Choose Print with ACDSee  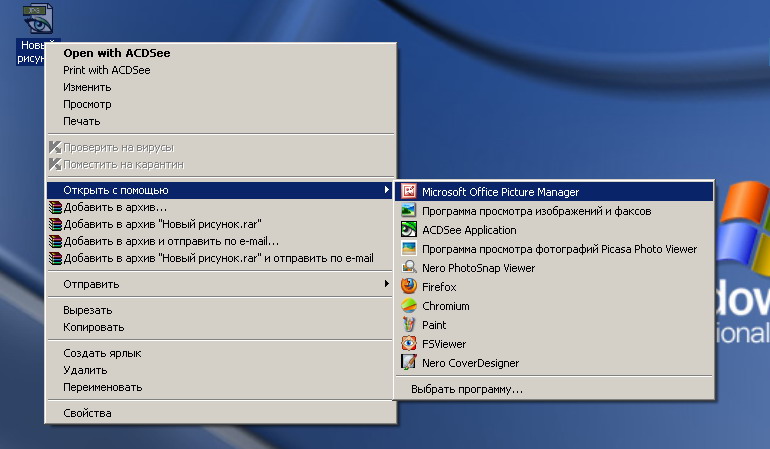(220, 70)
